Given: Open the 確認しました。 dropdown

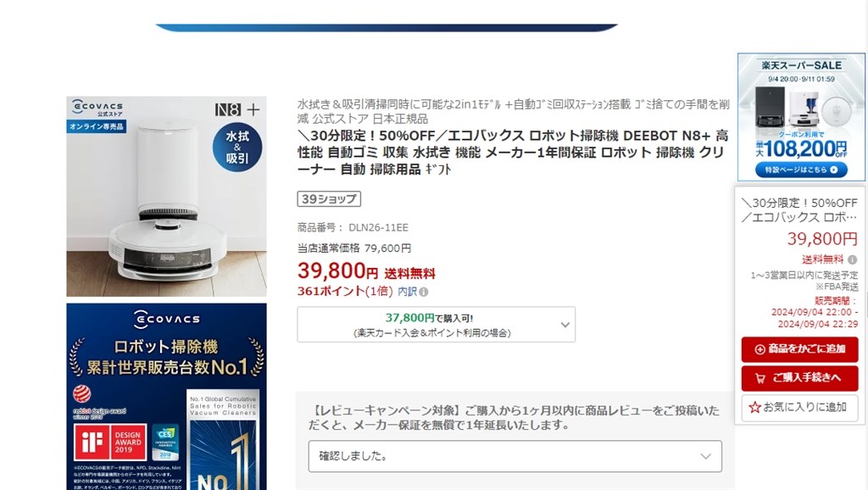Looking at the screenshot, I should pos(515,456).
